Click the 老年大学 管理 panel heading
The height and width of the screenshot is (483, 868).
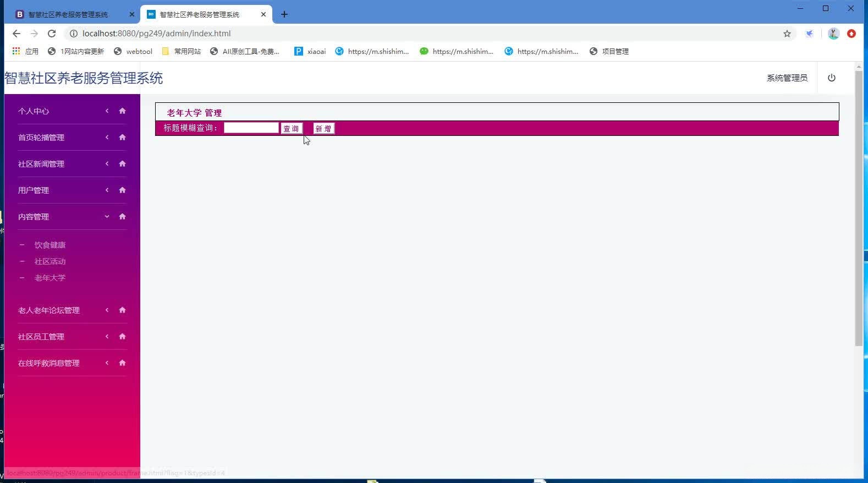pyautogui.click(x=194, y=113)
